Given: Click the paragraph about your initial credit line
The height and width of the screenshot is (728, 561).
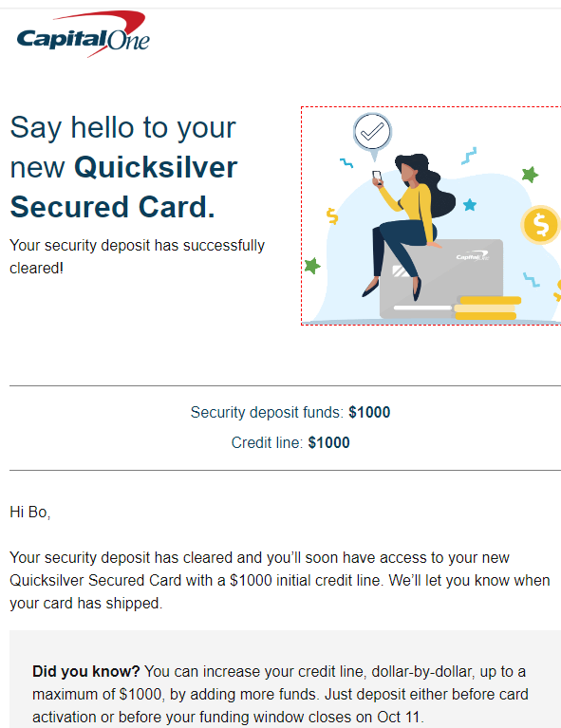Looking at the screenshot, I should (x=280, y=580).
